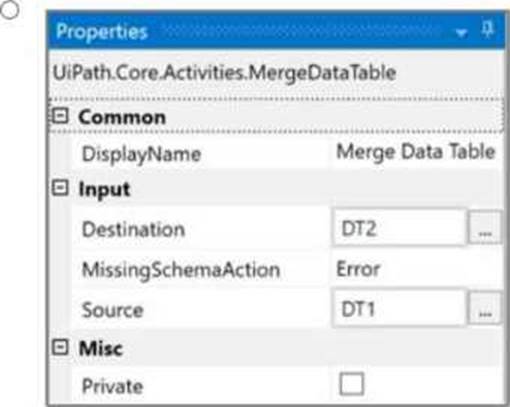Select the Private property label
Image resolution: width=510 pixels, height=407 pixels.
(x=112, y=386)
